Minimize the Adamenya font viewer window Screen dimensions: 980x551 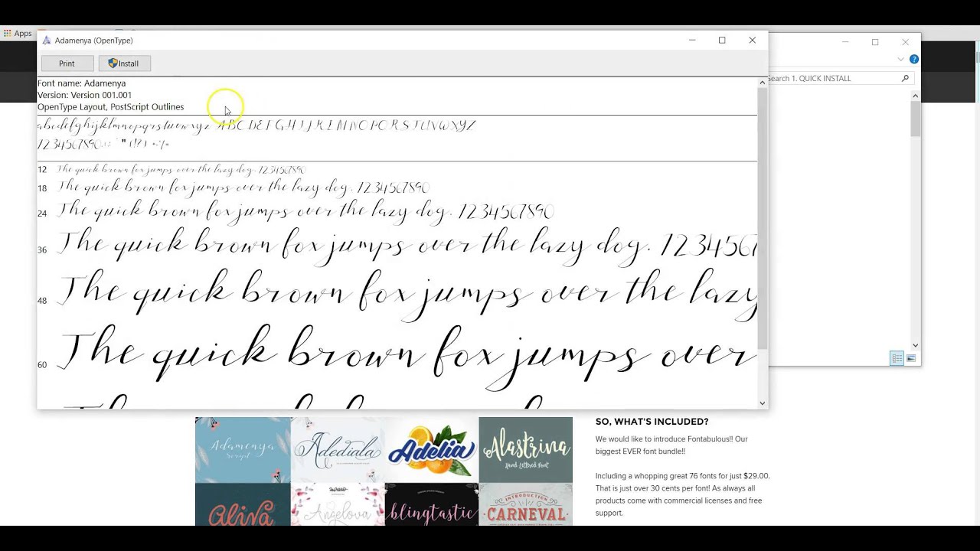tap(692, 41)
